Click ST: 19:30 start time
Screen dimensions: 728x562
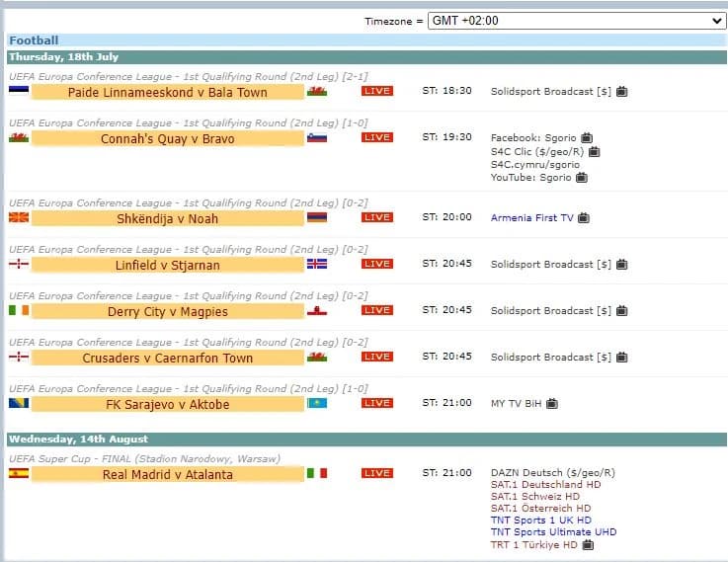(446, 137)
